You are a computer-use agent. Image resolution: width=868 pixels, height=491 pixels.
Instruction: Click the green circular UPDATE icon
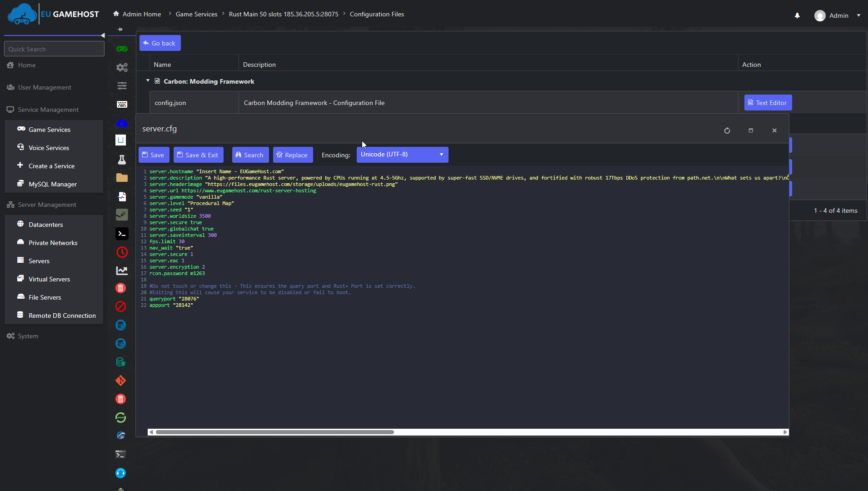tap(120, 417)
